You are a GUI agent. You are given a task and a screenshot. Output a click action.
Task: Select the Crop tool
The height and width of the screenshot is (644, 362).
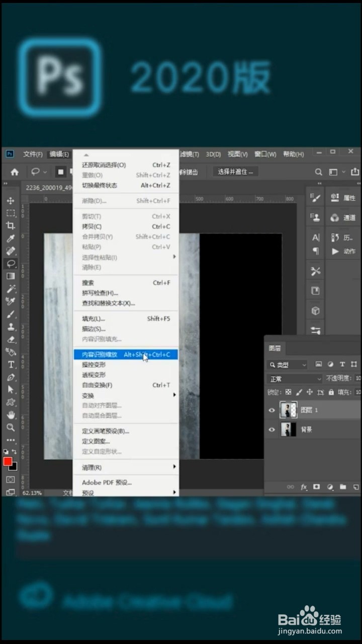coord(11,225)
